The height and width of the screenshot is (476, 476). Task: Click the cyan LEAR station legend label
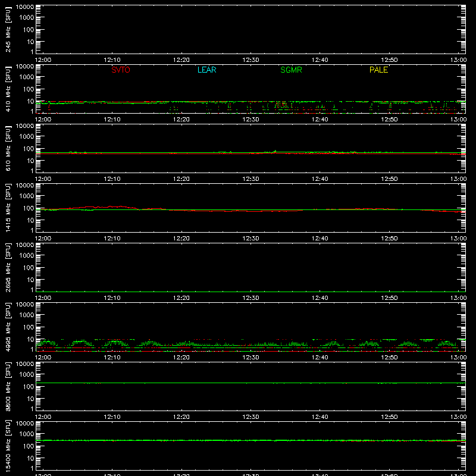tap(206, 70)
